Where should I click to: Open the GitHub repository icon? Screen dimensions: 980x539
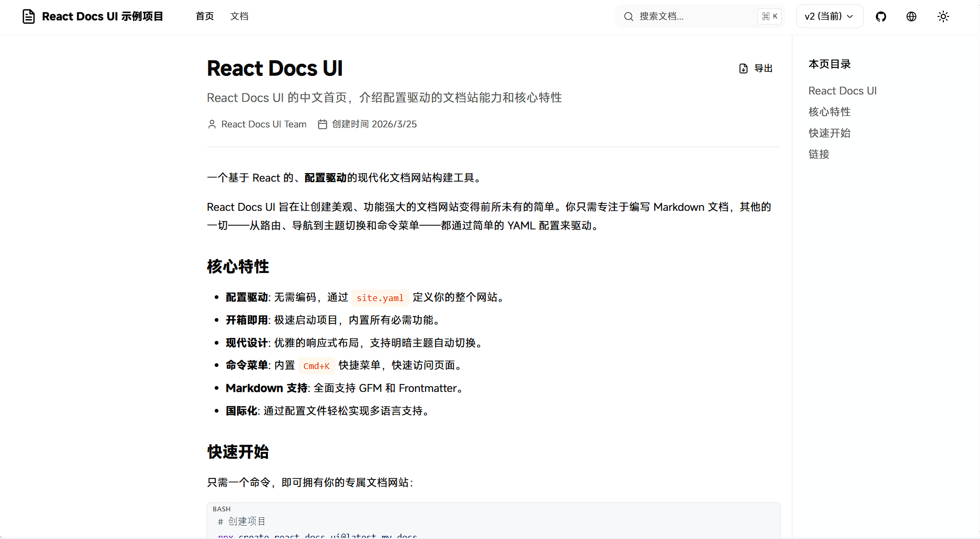pos(881,16)
